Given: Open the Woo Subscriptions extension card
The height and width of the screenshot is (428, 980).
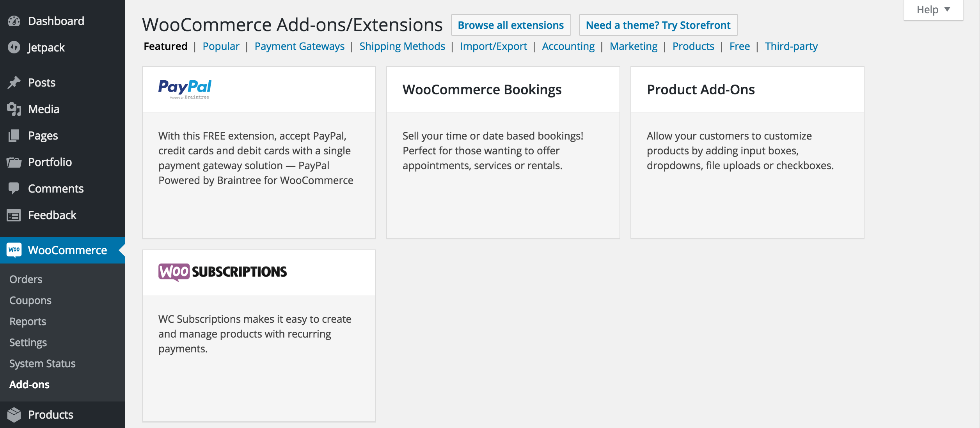Looking at the screenshot, I should (259, 335).
